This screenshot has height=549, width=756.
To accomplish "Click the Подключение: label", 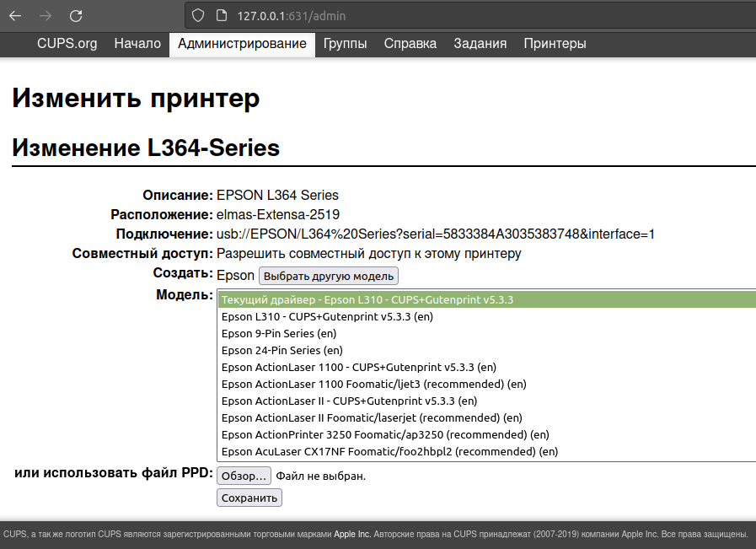I will (x=164, y=234).
